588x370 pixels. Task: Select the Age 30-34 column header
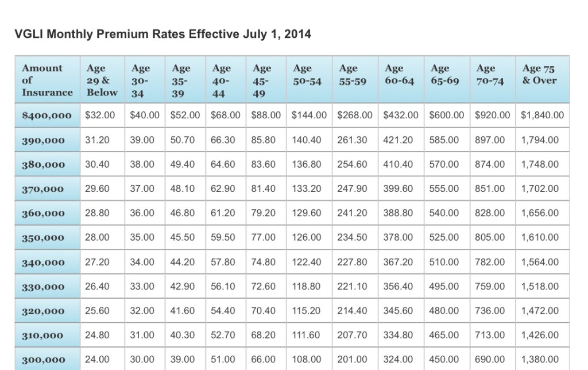[x=141, y=80]
